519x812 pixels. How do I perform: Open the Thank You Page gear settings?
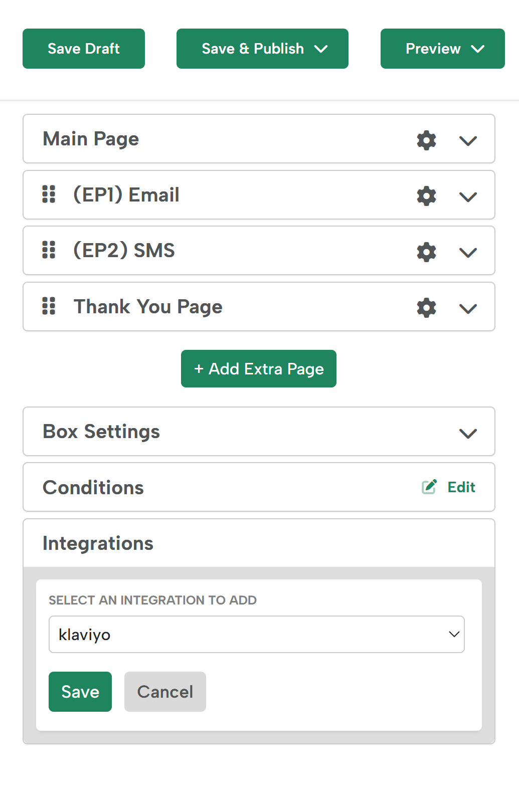(426, 308)
